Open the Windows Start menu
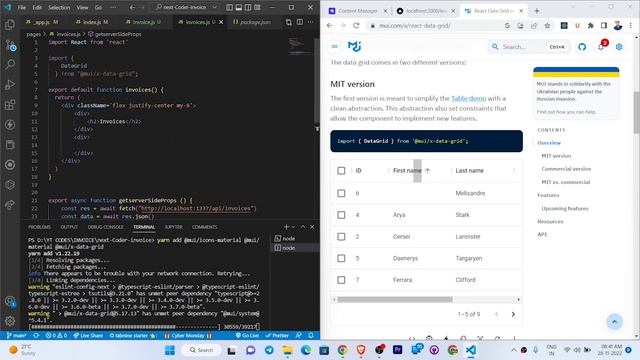Viewport: 640px width, 360px height. [170, 350]
